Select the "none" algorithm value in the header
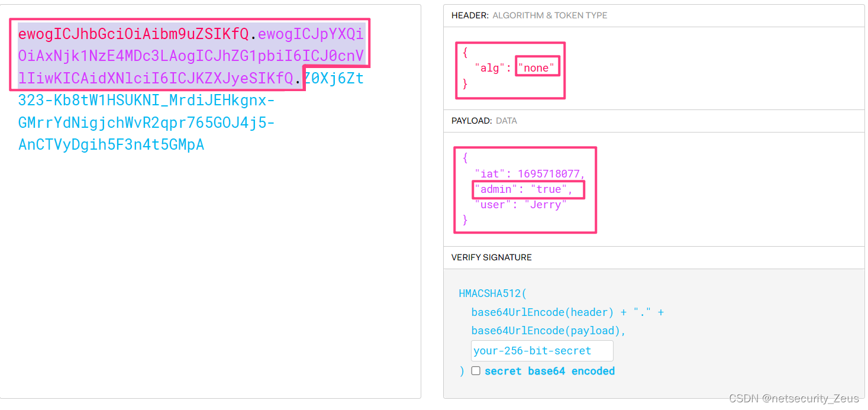Viewport: 868px width, 410px height. [537, 67]
